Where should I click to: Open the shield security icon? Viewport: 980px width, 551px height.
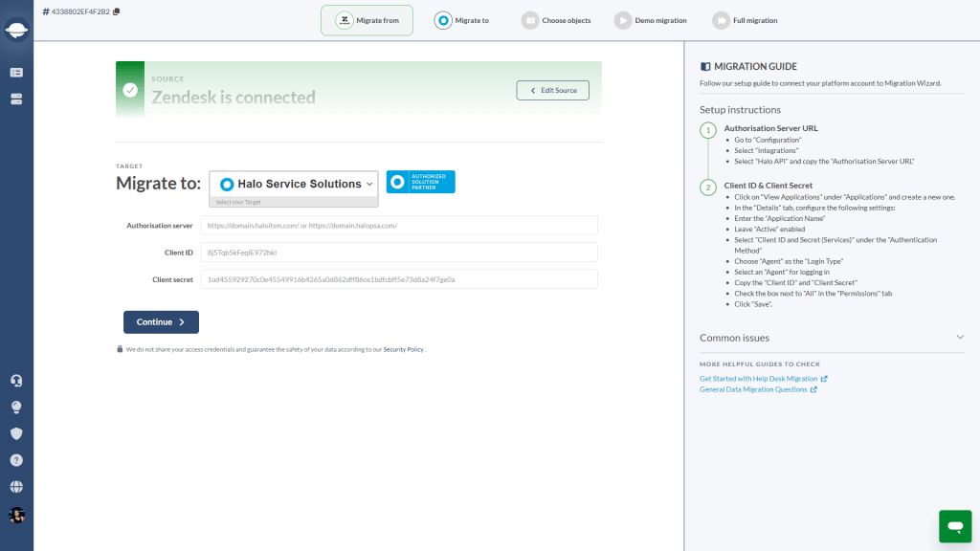point(17,433)
